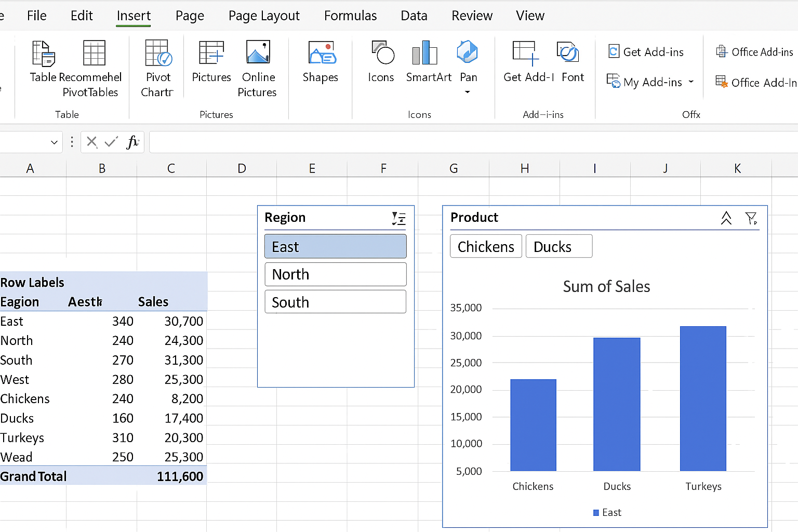
Task: Open the Name Box dropdown
Action: (54, 142)
